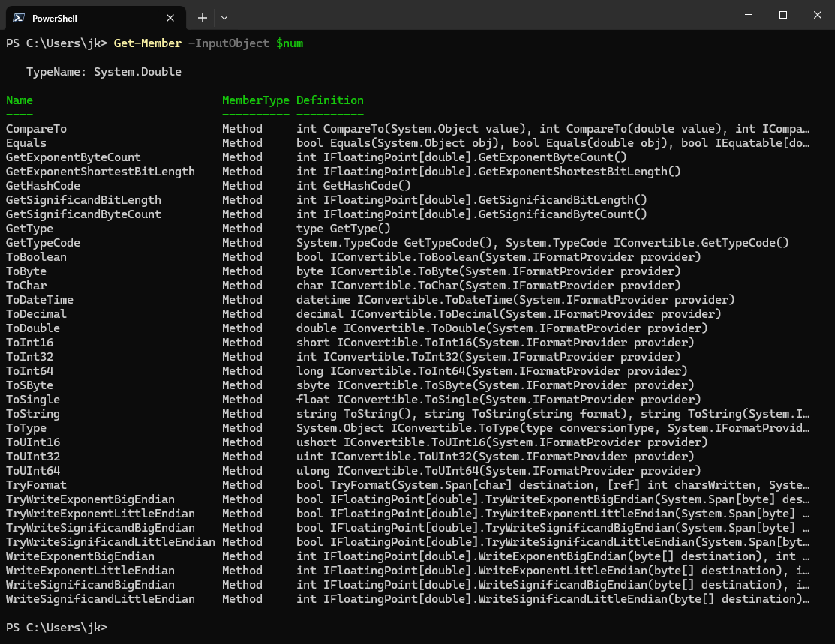Close the terminal window

(818, 15)
